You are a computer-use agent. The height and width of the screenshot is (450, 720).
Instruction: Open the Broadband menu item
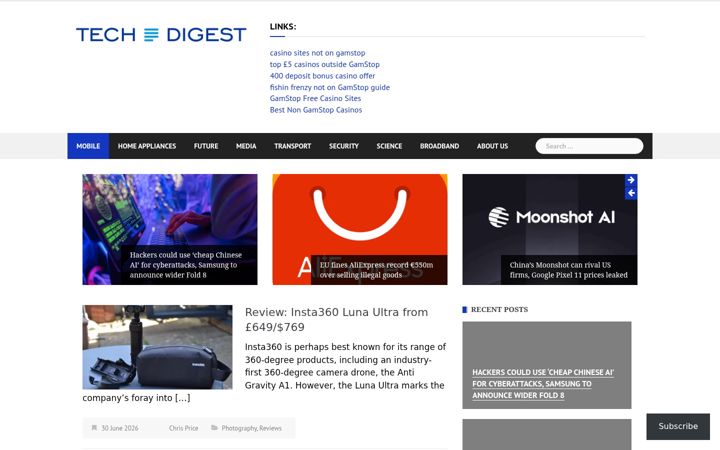click(x=439, y=146)
